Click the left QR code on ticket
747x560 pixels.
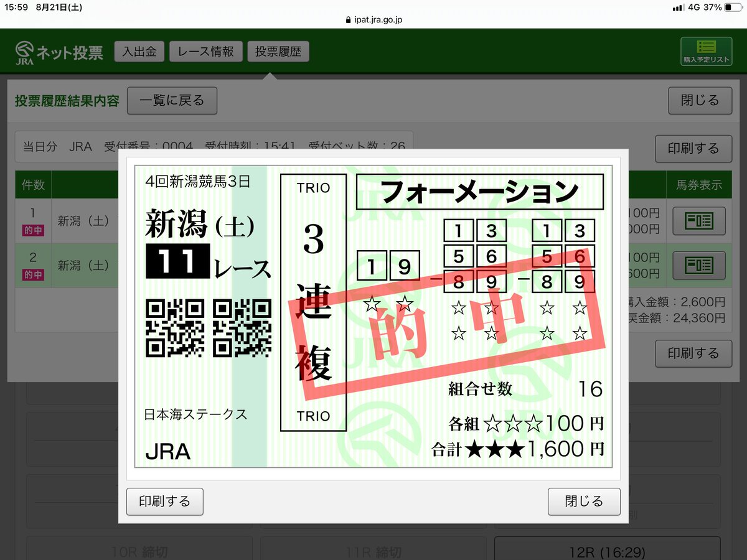click(x=175, y=328)
